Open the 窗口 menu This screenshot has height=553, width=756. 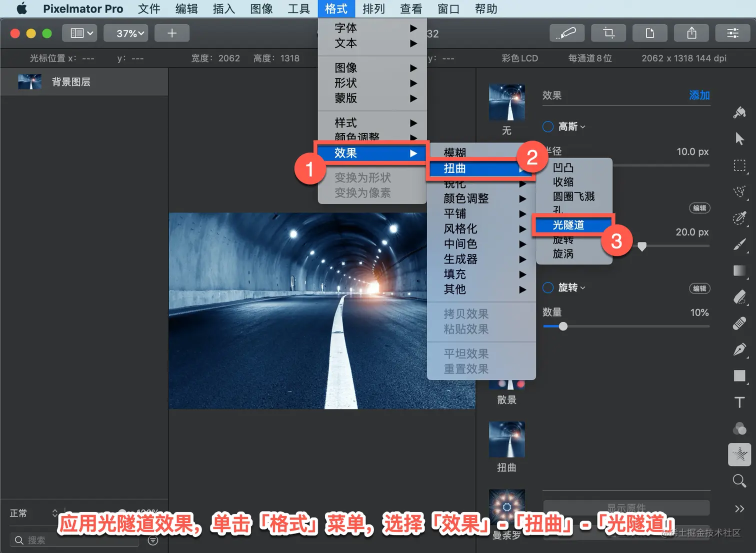tap(448, 8)
